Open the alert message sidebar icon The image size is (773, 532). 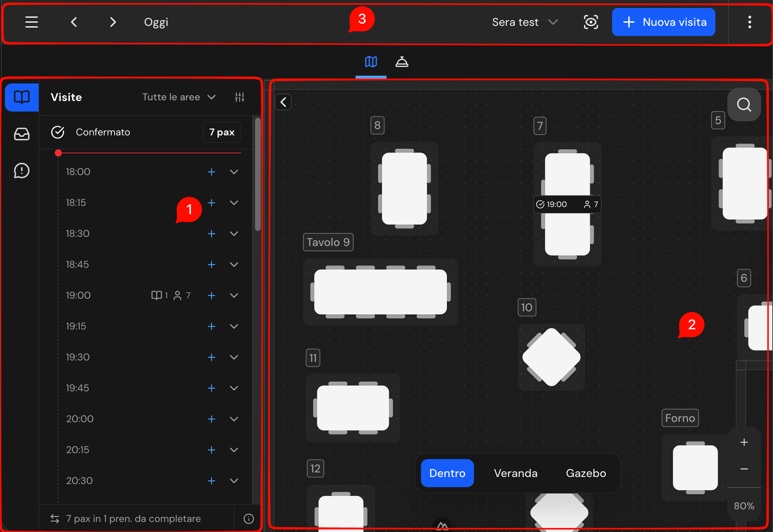tap(22, 171)
